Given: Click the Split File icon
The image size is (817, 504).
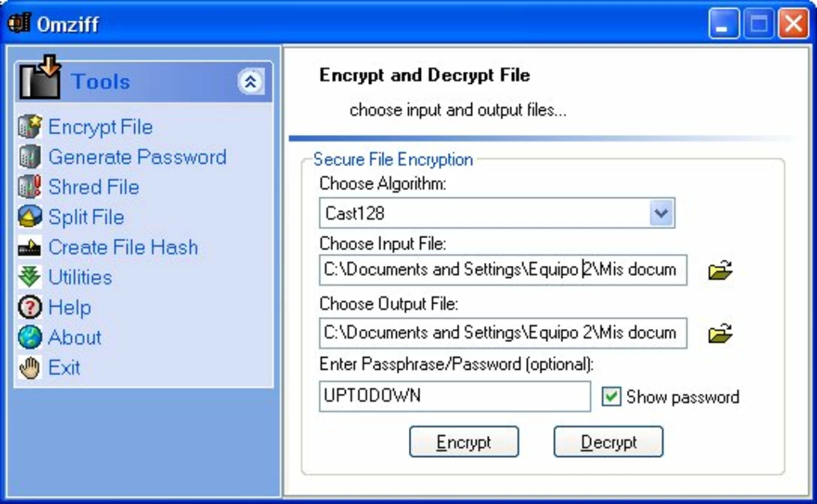Looking at the screenshot, I should tap(30, 217).
